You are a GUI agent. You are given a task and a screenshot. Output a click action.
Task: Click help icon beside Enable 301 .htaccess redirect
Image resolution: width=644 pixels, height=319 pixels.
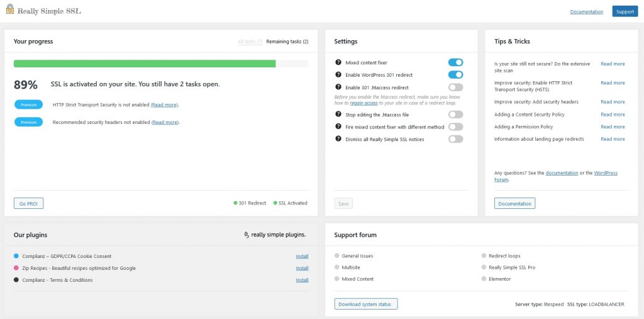(338, 87)
